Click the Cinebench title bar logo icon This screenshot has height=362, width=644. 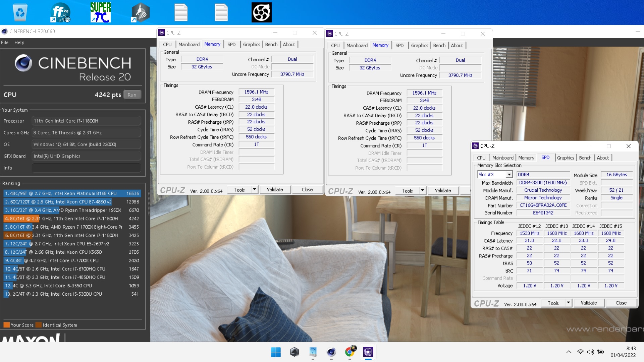(x=4, y=32)
